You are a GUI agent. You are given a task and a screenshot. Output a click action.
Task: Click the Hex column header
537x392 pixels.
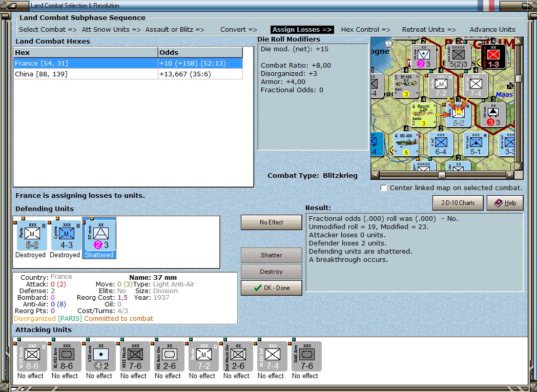click(86, 52)
